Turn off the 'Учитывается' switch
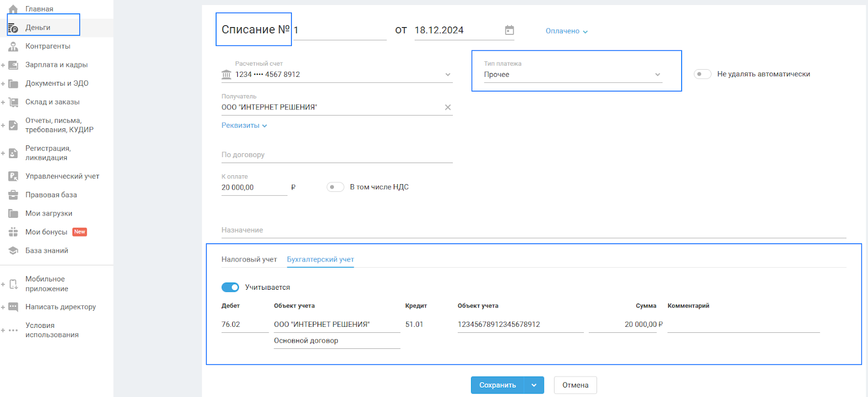Image resolution: width=868 pixels, height=397 pixels. (x=230, y=288)
